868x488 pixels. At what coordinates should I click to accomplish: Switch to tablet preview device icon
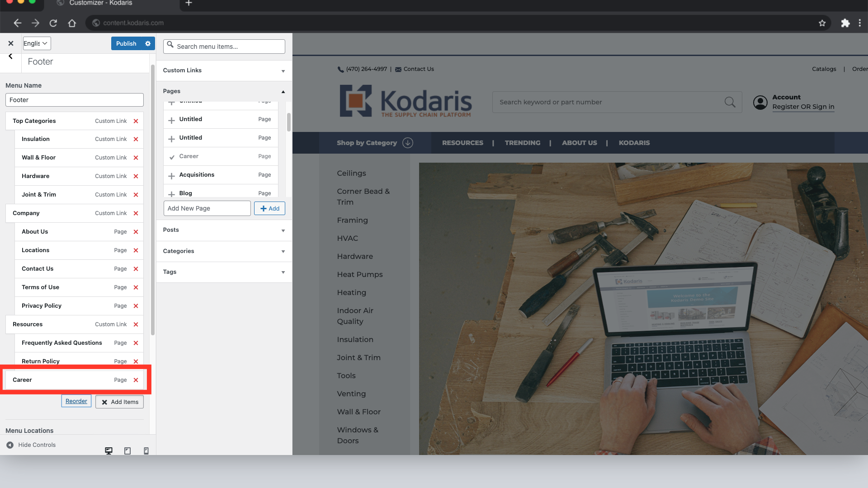click(x=127, y=450)
